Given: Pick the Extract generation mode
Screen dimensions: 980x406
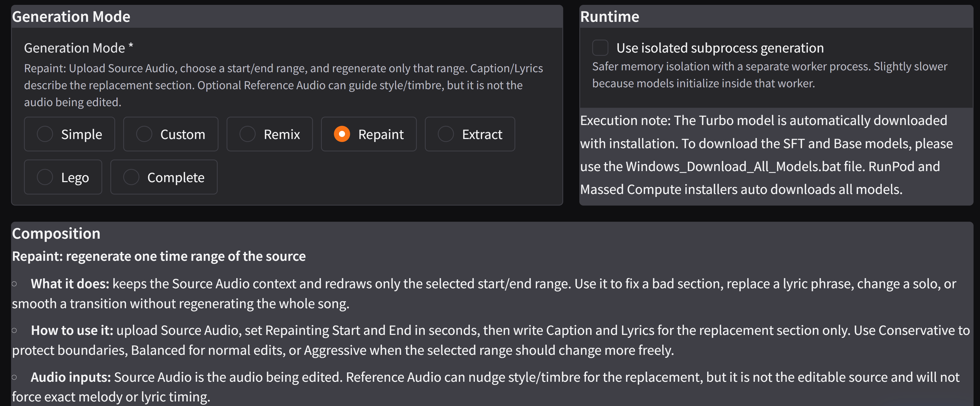Looking at the screenshot, I should click(470, 134).
